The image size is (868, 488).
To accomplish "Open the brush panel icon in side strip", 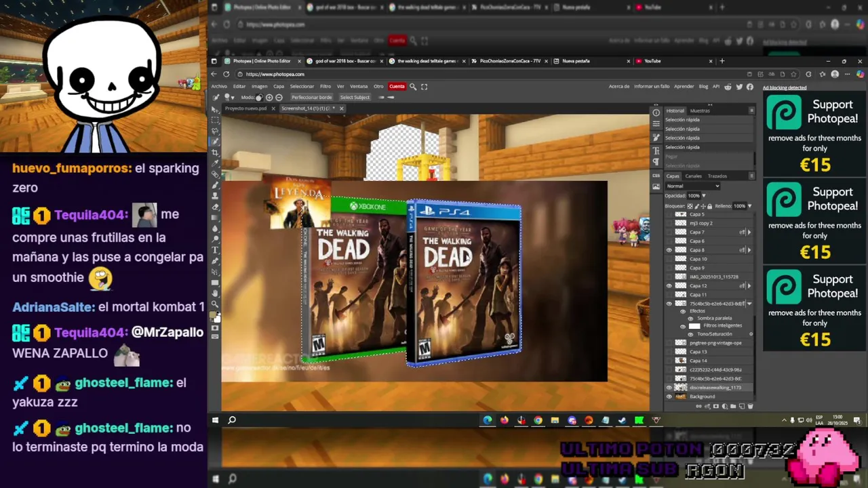I will tap(656, 137).
